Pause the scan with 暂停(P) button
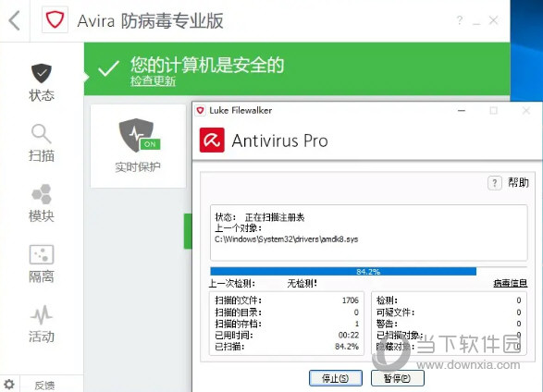543x392 pixels. click(397, 378)
